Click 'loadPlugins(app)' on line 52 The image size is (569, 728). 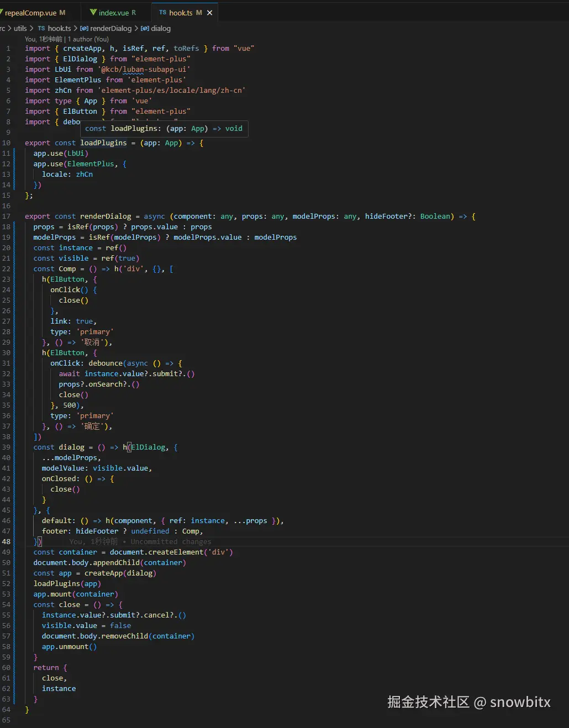pos(67,583)
